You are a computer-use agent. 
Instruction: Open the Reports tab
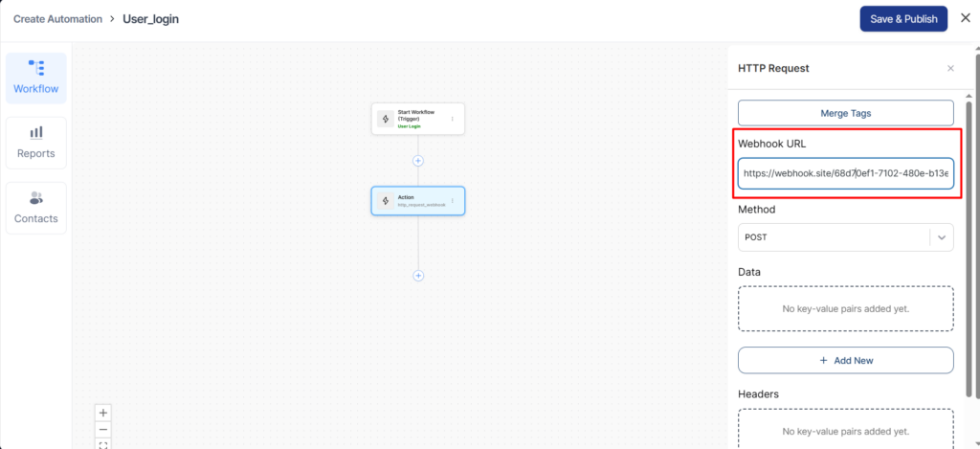pyautogui.click(x=36, y=143)
